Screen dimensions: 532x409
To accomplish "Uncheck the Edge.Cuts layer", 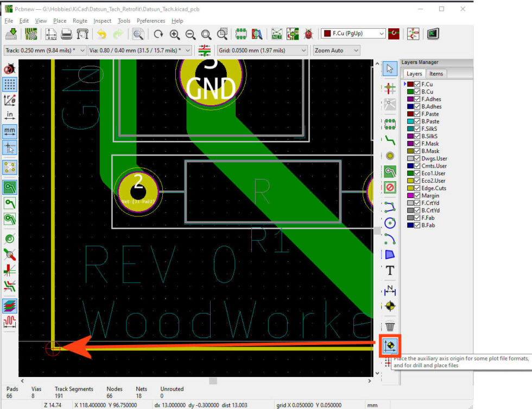I will click(417, 188).
